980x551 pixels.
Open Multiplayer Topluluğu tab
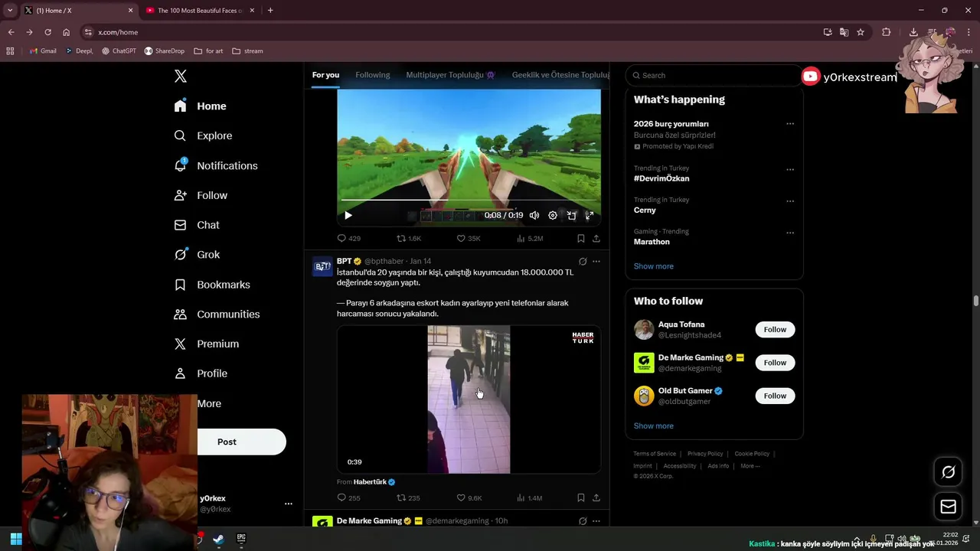[x=451, y=75]
